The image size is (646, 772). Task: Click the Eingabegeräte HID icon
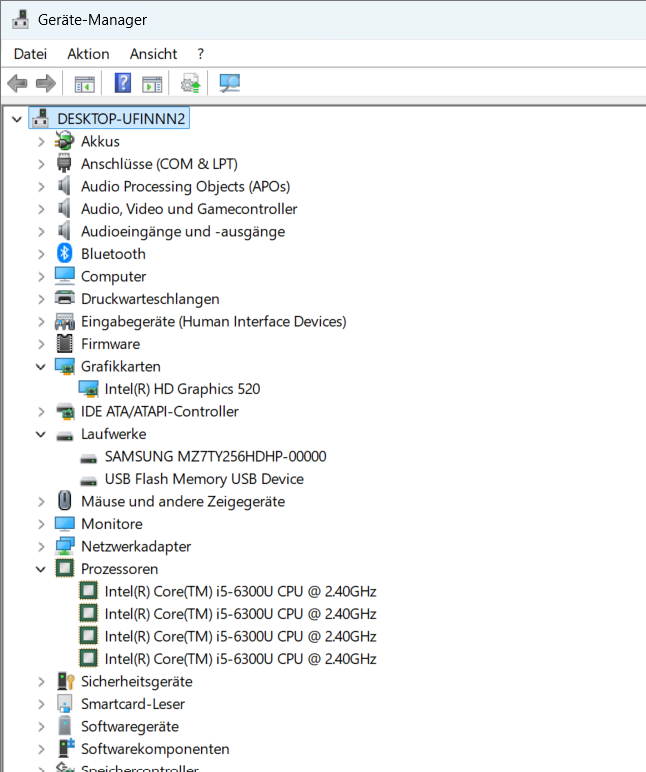click(65, 322)
